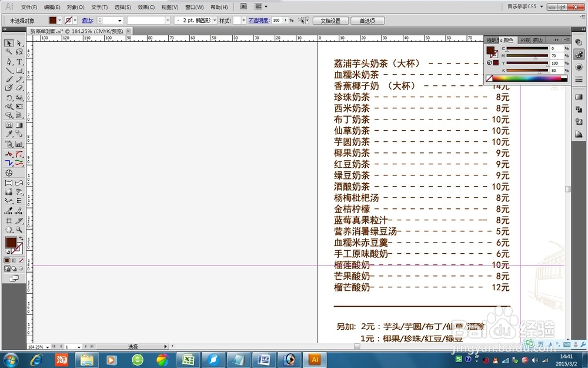Select the Paintbrush tool
The image size is (588, 368).
pos(9,79)
